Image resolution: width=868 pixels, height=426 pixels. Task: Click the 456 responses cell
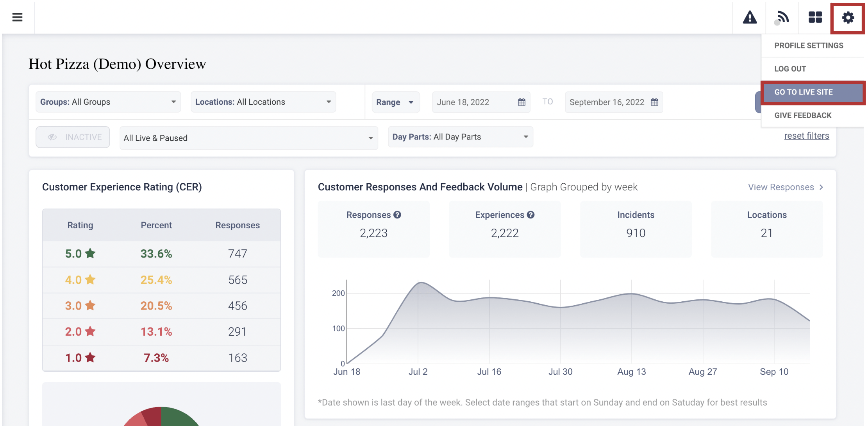tap(238, 306)
